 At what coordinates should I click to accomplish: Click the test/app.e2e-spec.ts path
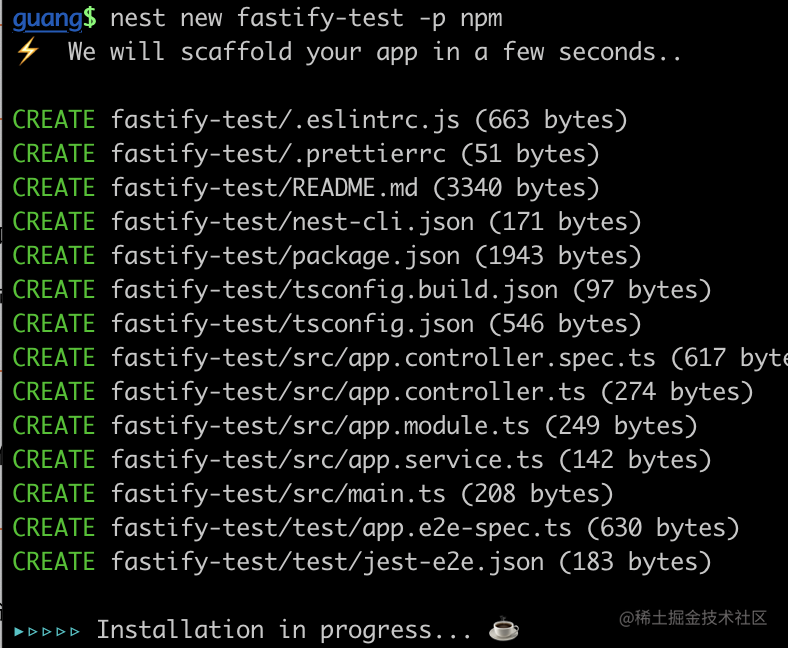pyautogui.click(x=341, y=528)
